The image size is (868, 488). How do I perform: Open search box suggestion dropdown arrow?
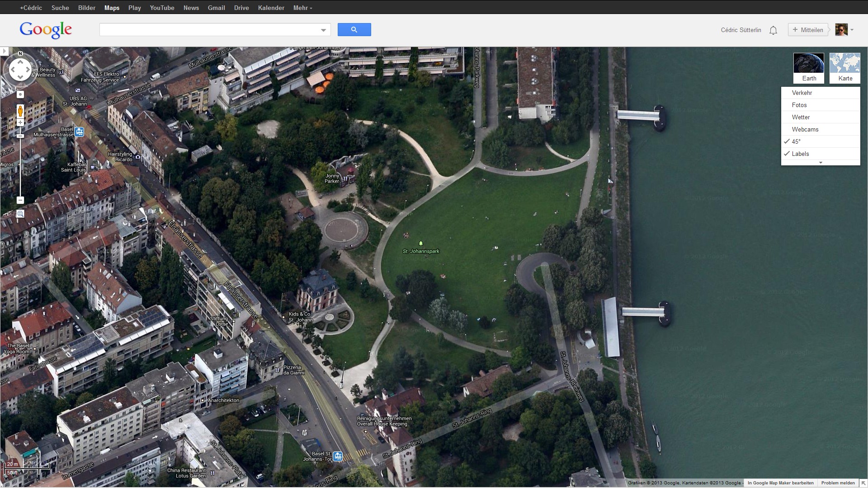click(x=323, y=30)
